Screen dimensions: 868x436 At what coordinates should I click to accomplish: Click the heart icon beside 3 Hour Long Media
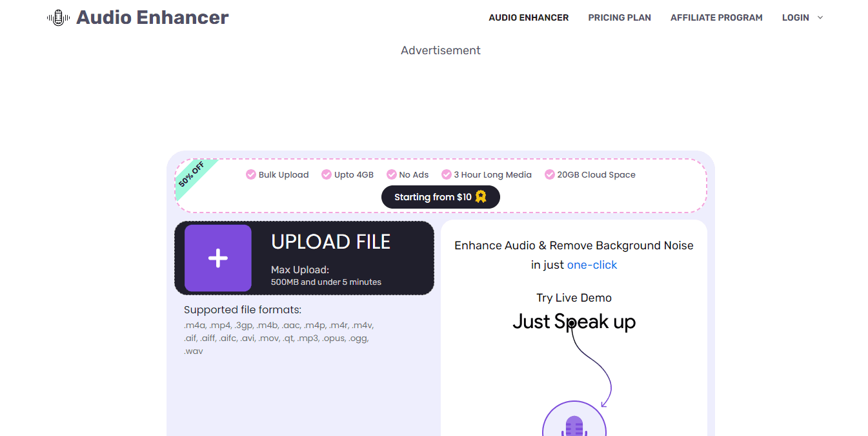click(447, 174)
